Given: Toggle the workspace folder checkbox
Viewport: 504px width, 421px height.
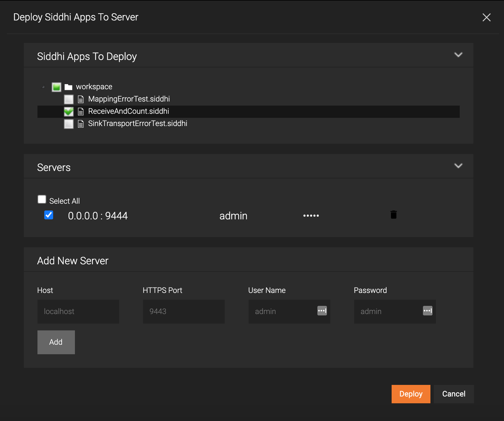Looking at the screenshot, I should click(57, 87).
